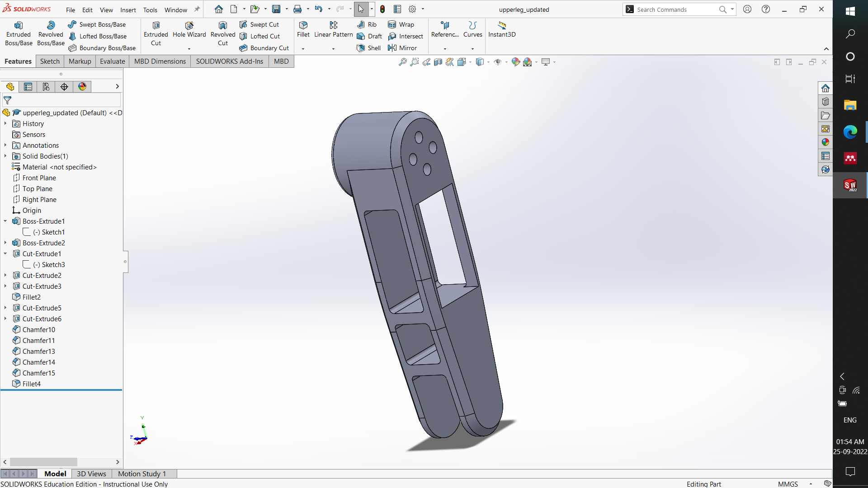Select the Intersect feature tool

(406, 36)
